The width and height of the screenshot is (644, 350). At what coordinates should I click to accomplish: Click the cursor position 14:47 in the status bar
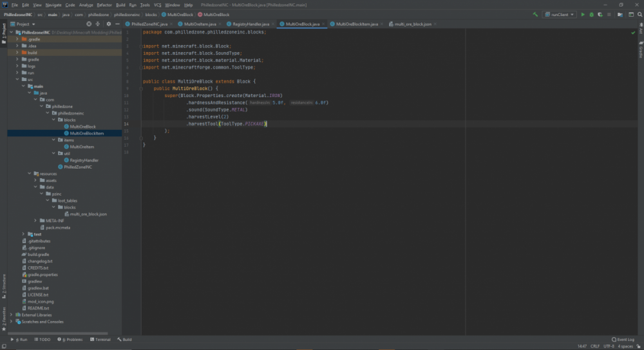582,346
